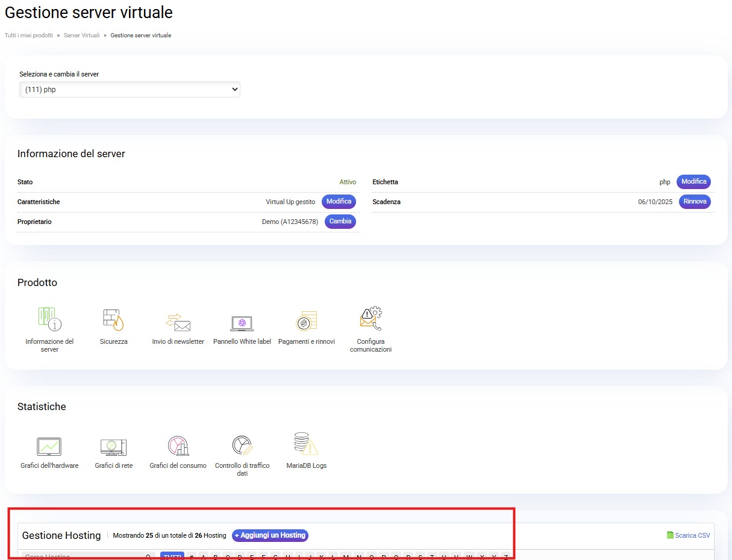Go to Tutti i miei prodotti breadcrumb
The height and width of the screenshot is (560, 732).
click(29, 36)
